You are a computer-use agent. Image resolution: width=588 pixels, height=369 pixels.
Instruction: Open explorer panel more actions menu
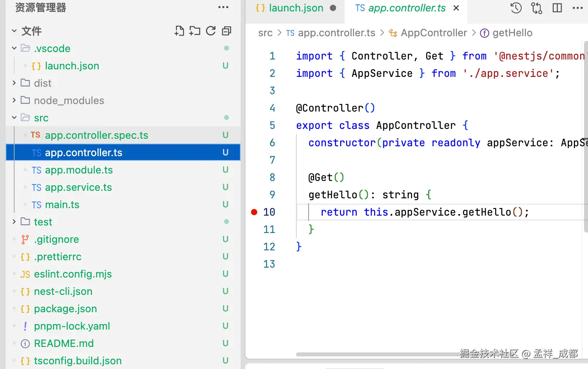tap(223, 7)
